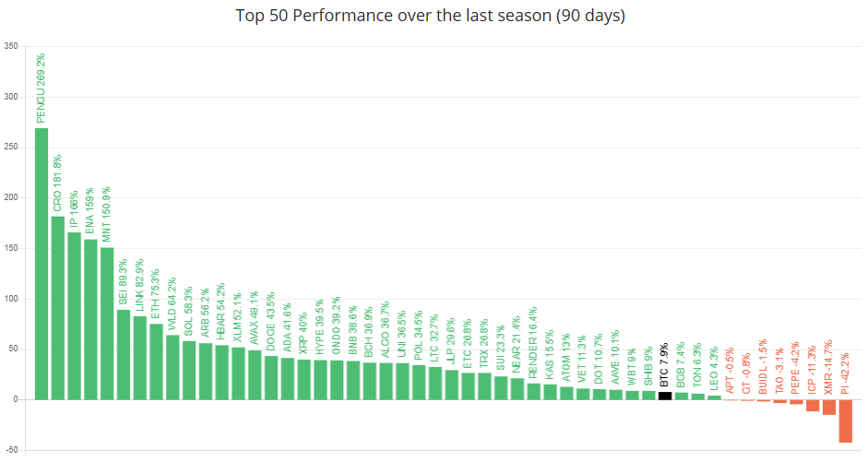This screenshot has height=462, width=868.
Task: Select the WLD 64.2% bar
Action: tap(172, 367)
